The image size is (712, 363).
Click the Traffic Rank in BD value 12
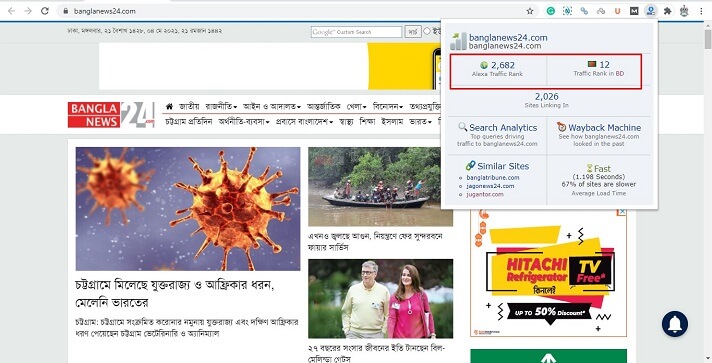click(x=604, y=65)
